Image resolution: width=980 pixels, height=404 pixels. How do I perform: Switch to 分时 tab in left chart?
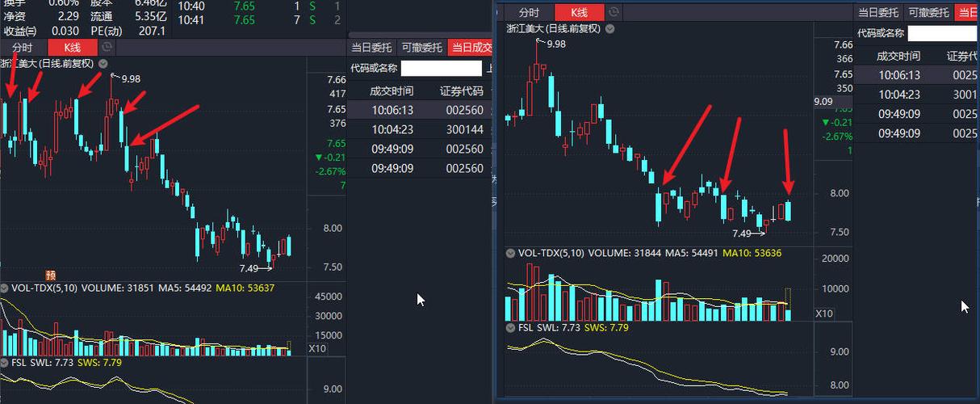[x=23, y=48]
